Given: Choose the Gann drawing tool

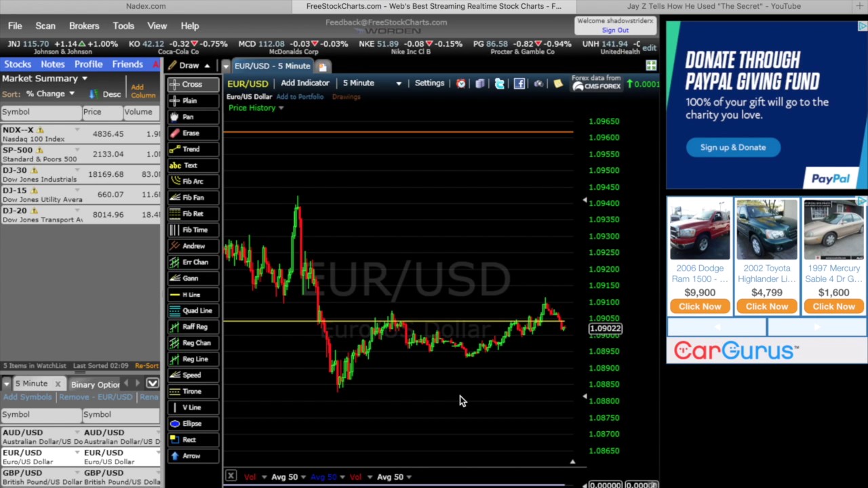Looking at the screenshot, I should coord(193,278).
